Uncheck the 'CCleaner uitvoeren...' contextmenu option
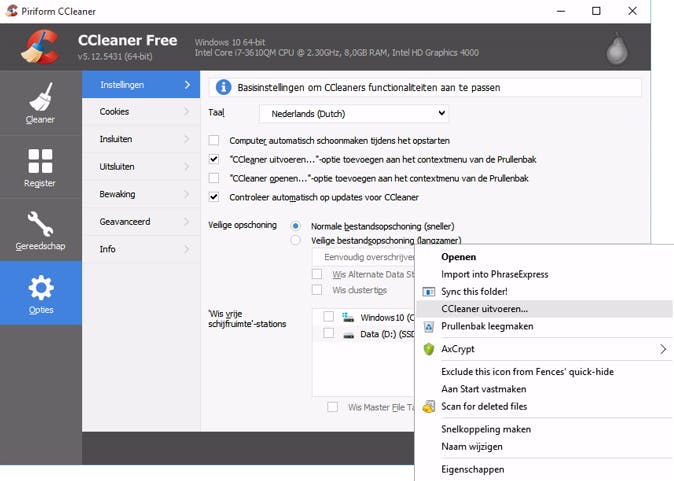The width and height of the screenshot is (674, 481). 214,159
